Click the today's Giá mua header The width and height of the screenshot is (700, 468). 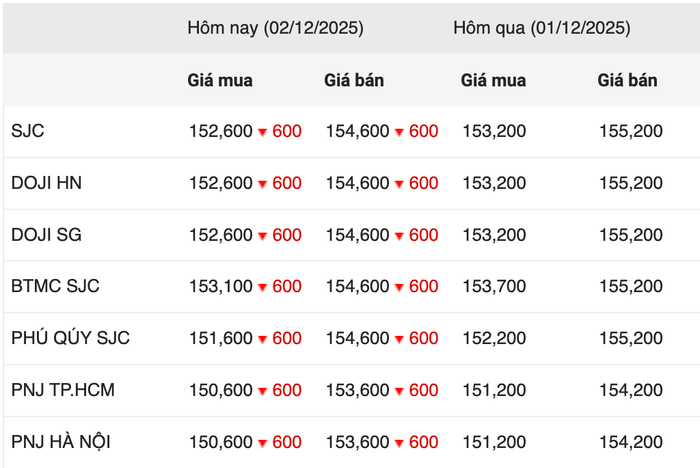[220, 80]
